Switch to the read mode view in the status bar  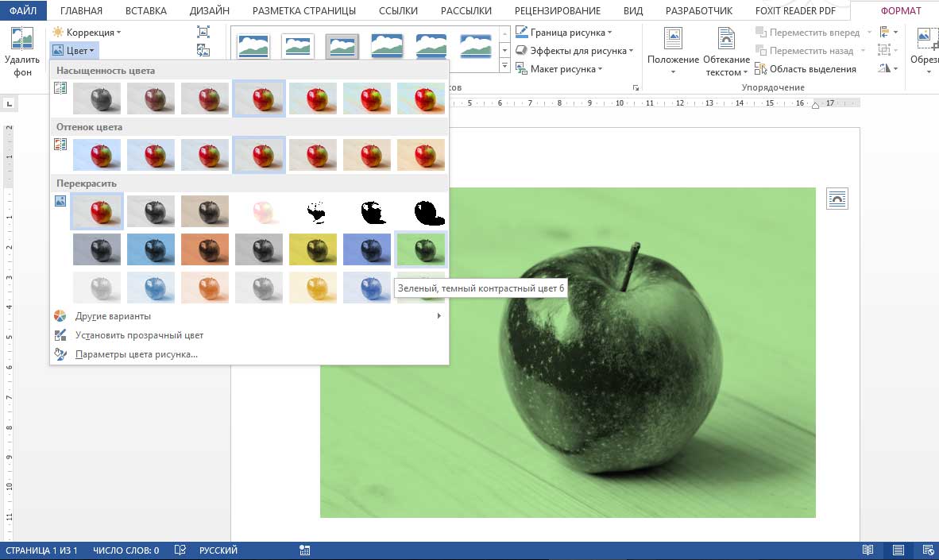point(868,550)
